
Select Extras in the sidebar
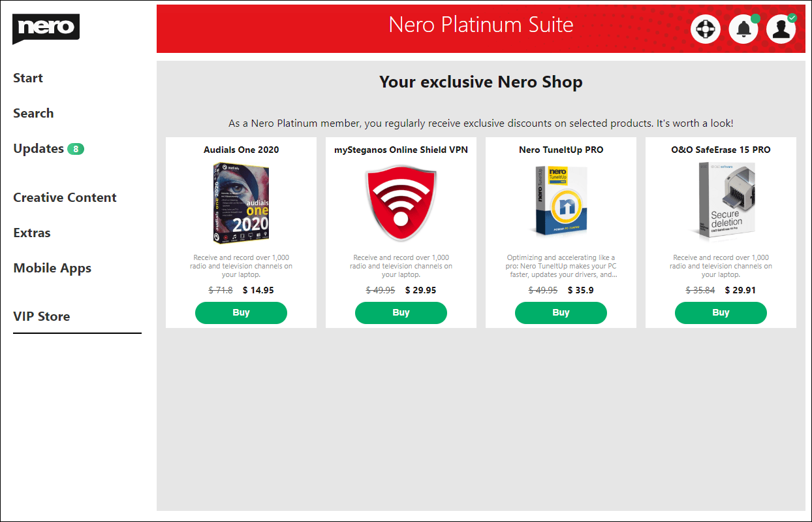32,233
